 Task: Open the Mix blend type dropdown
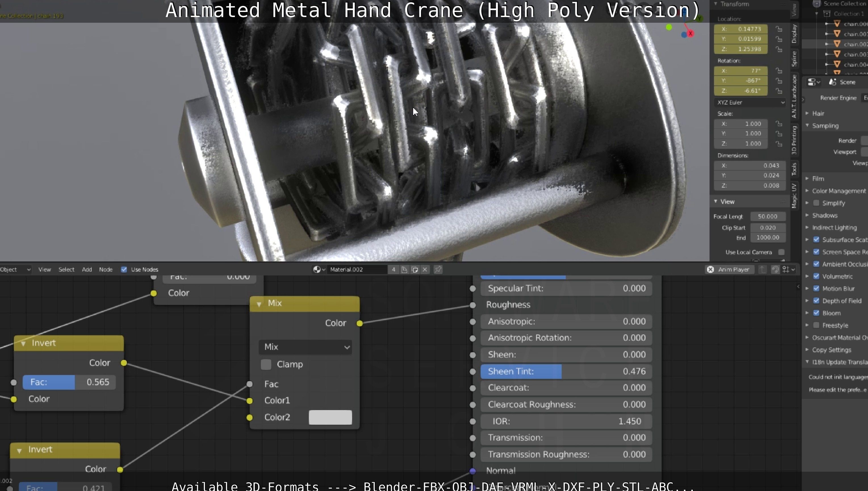tap(305, 347)
